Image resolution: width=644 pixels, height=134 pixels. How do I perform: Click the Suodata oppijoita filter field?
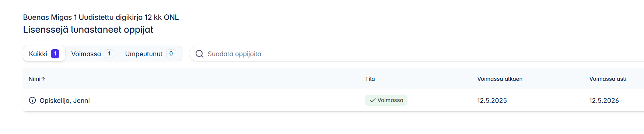coord(416,54)
